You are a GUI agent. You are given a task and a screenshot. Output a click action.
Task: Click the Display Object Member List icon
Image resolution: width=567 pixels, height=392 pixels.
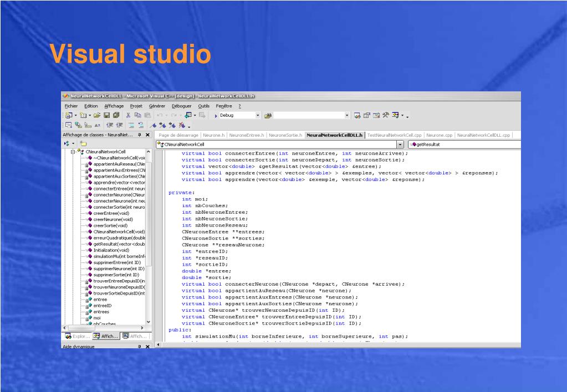click(69, 125)
